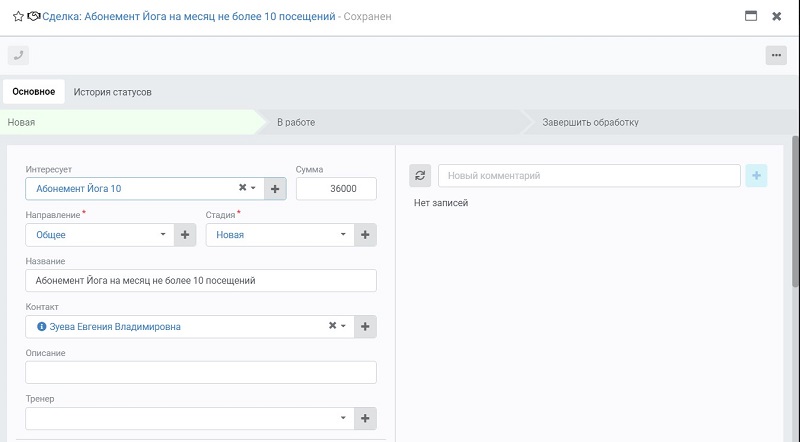
Task: Refresh the comments feed
Action: click(x=420, y=176)
